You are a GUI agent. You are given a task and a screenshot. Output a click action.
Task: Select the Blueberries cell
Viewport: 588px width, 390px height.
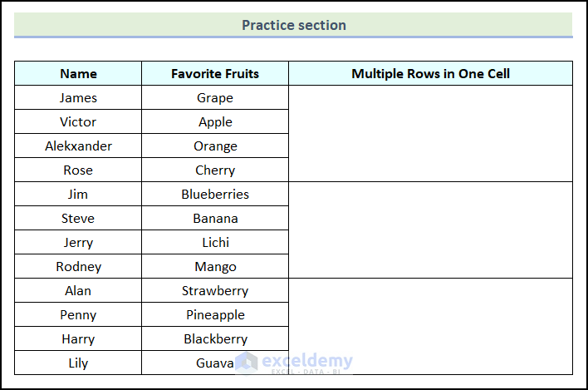click(x=215, y=194)
